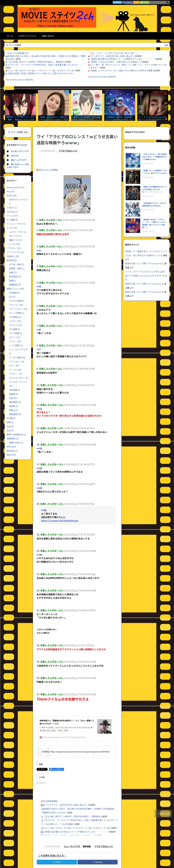This screenshot has height=868, width=174.
Task: Open the blue sci-fi poster thumbnail card
Action: coord(120,105)
